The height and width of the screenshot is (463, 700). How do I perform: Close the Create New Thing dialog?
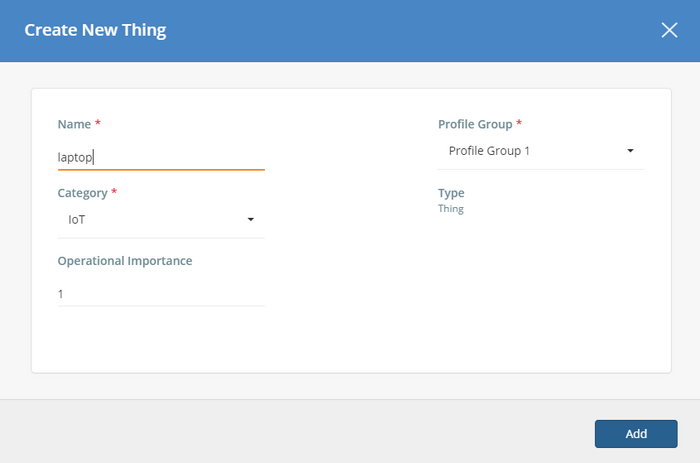669,30
